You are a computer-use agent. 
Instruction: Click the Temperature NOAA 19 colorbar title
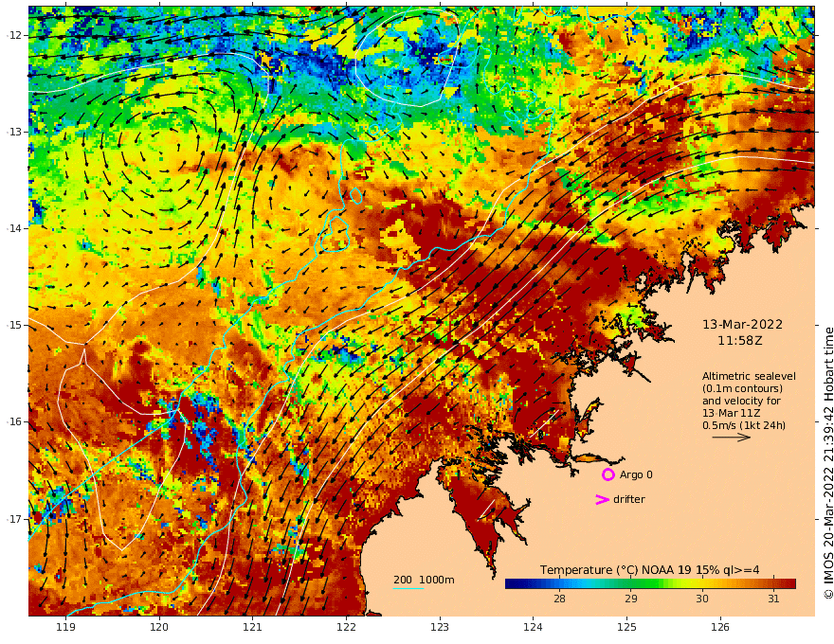point(650,570)
